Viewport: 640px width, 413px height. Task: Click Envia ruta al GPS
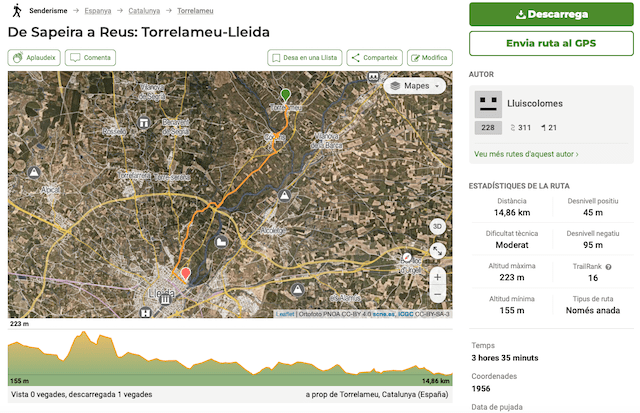click(551, 45)
